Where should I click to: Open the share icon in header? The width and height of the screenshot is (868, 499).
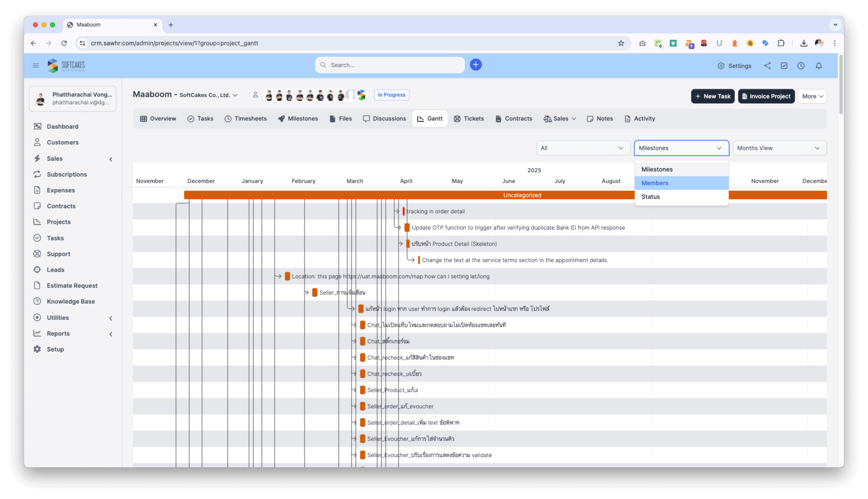click(767, 65)
